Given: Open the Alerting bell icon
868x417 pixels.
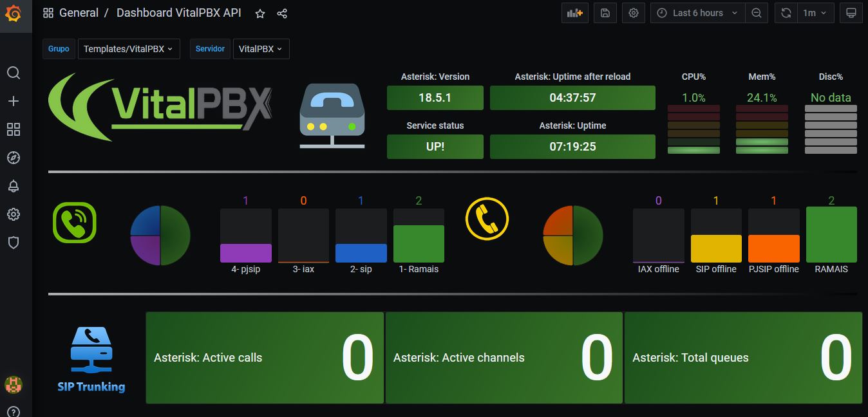Looking at the screenshot, I should pyautogui.click(x=14, y=186).
